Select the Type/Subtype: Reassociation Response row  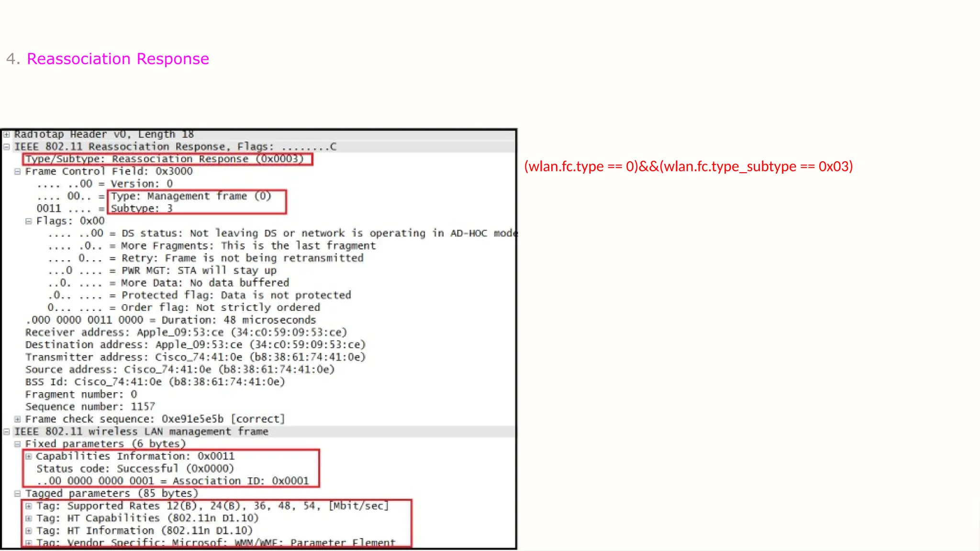165,159
